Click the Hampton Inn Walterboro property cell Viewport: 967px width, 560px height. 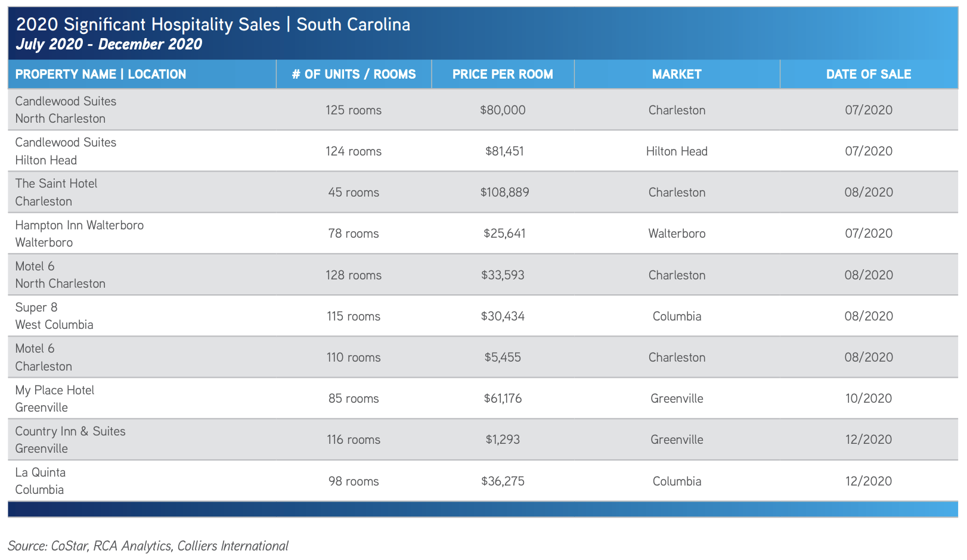pos(79,234)
